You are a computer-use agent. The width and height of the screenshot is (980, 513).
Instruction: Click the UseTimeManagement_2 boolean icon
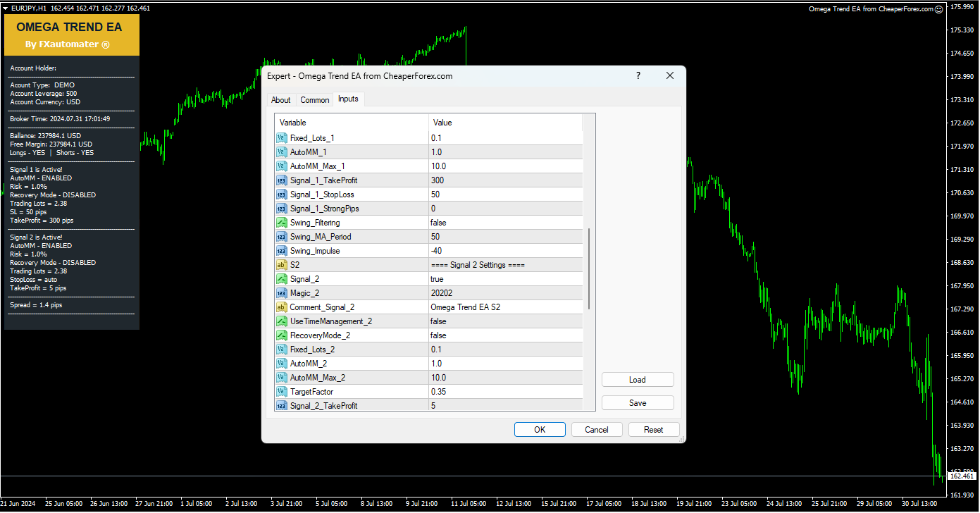pyautogui.click(x=281, y=321)
